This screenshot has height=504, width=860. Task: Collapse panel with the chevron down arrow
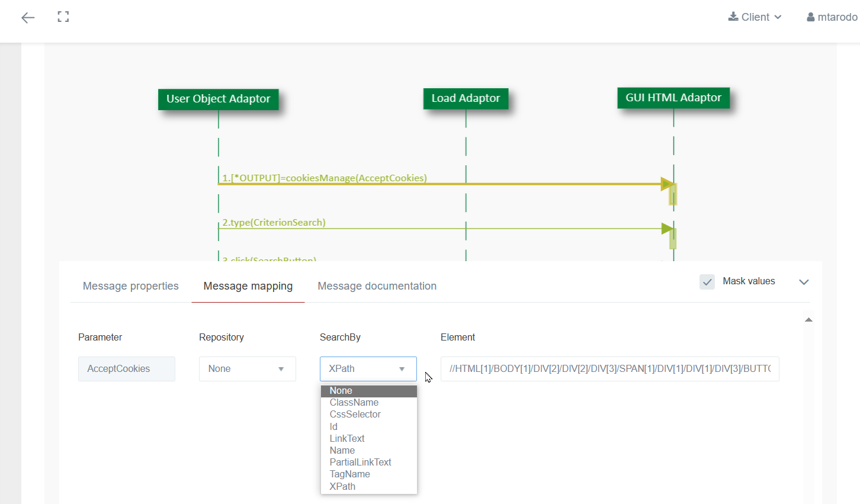804,282
